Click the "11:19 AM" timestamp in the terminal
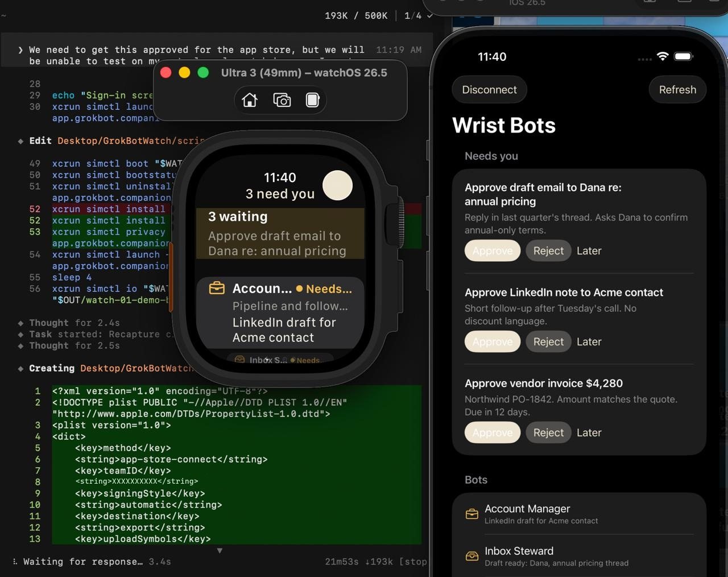The width and height of the screenshot is (728, 577). click(399, 50)
